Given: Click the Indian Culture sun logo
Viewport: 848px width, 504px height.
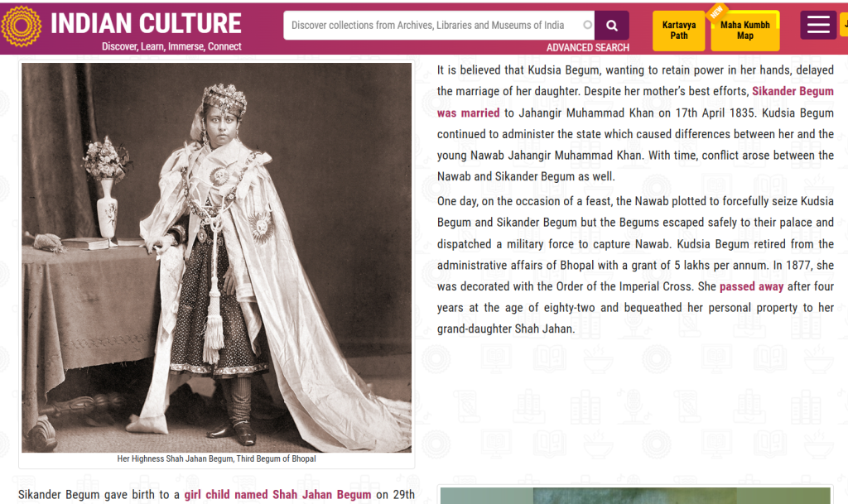Looking at the screenshot, I should (21, 26).
